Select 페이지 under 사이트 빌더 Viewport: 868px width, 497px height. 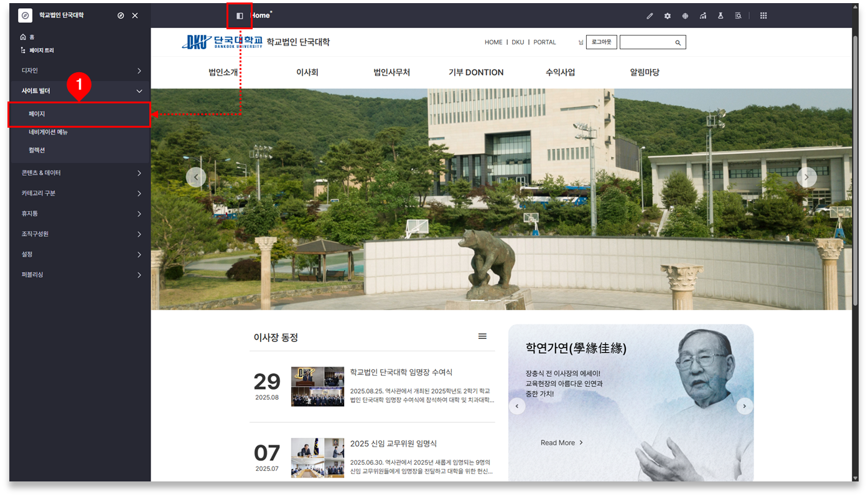click(x=37, y=115)
